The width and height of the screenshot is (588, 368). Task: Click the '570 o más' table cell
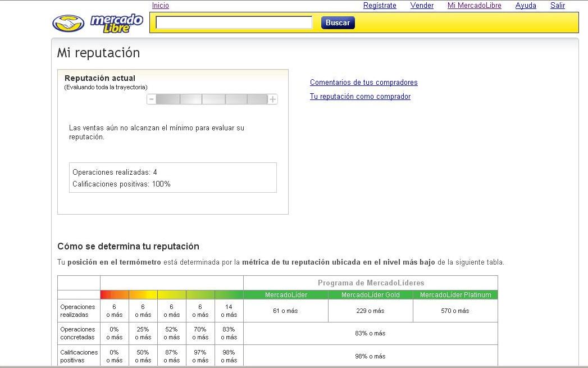click(455, 311)
